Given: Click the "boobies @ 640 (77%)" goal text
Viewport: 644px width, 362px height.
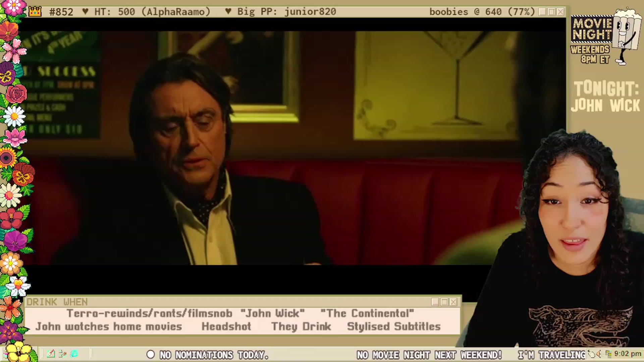Looking at the screenshot, I should [482, 12].
